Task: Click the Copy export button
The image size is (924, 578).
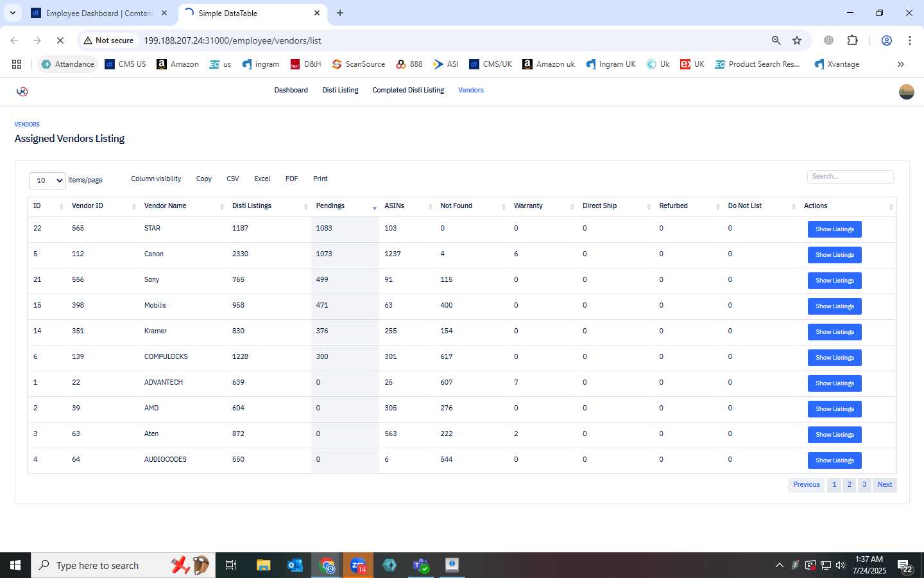Action: point(204,179)
